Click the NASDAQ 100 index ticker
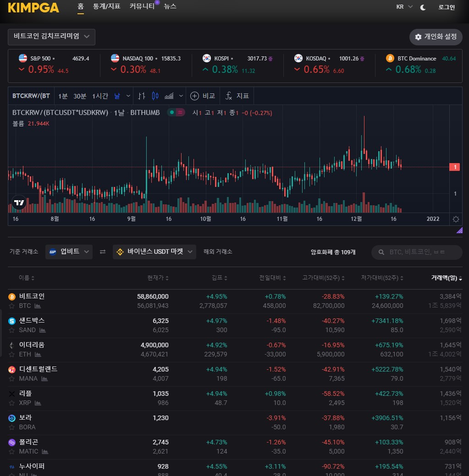469x476 pixels. 146,64
